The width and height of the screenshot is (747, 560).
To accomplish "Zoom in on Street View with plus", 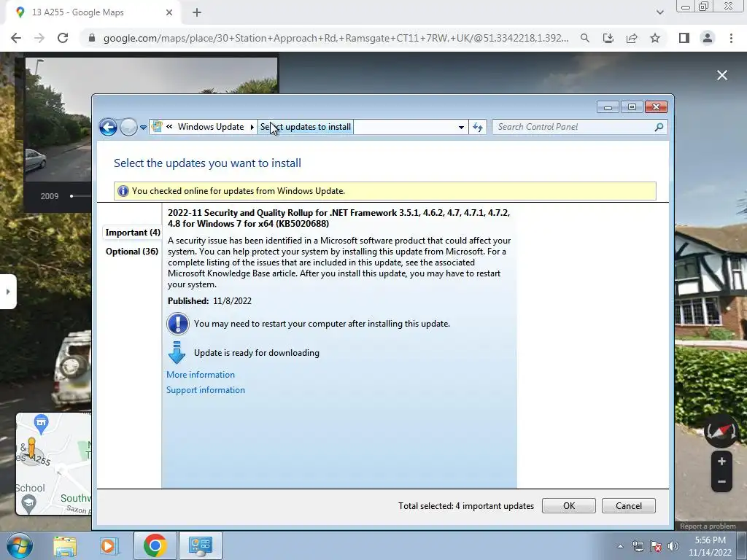I will [721, 462].
